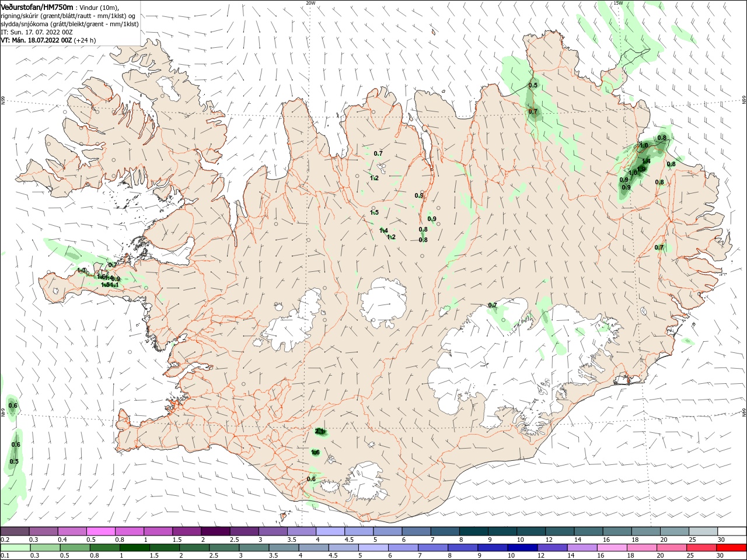This screenshot has height=560, width=747.
Task: Pick the bright red lower swatch starting at 30
Action: pyautogui.click(x=731, y=548)
